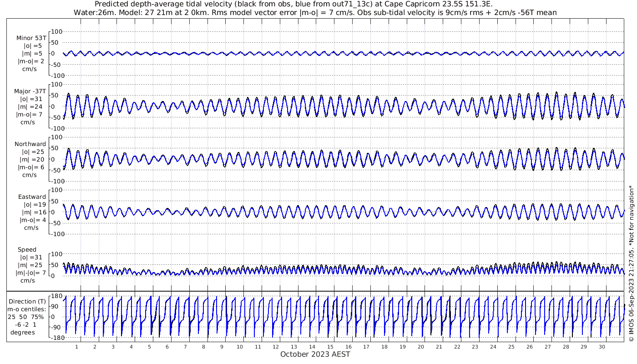
Task: Select the "Direction (T)" panel label
Action: 27,301
